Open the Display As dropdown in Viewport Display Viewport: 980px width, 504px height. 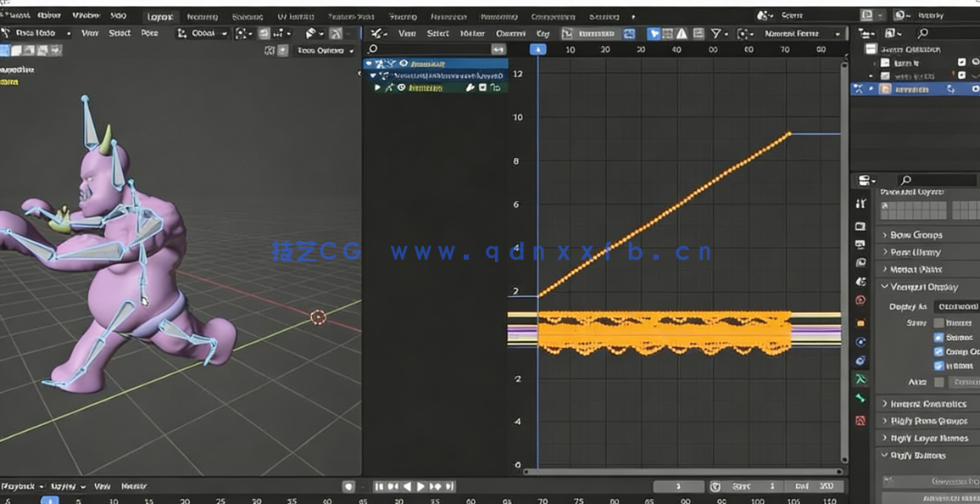pyautogui.click(x=956, y=306)
